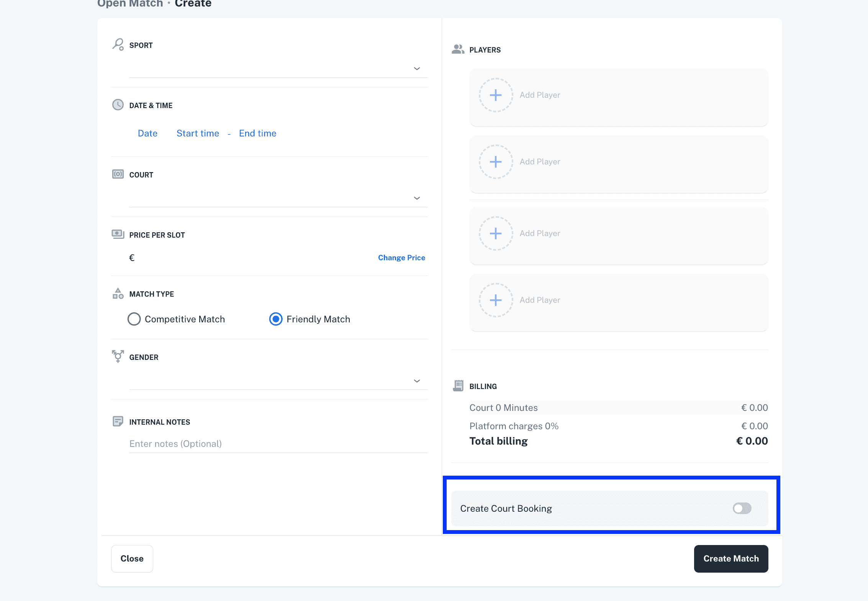
Task: Click the Change Price link
Action: coord(401,258)
